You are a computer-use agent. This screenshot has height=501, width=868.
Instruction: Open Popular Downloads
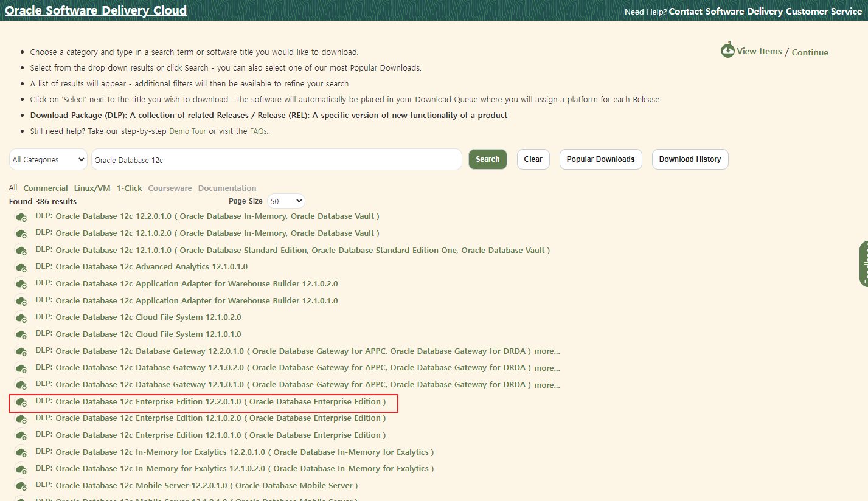[x=601, y=159]
